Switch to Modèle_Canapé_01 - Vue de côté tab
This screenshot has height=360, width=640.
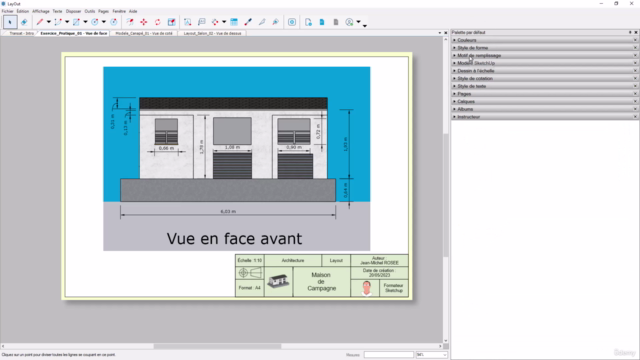pyautogui.click(x=144, y=33)
